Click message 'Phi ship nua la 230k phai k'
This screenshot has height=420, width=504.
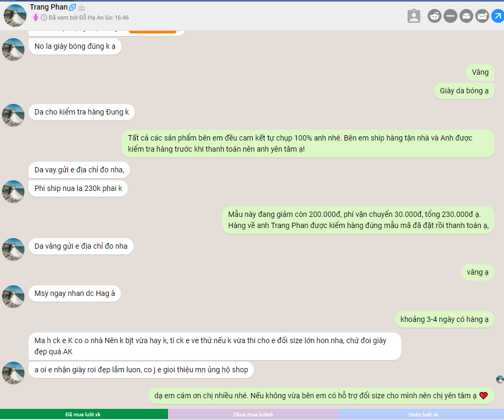click(78, 188)
